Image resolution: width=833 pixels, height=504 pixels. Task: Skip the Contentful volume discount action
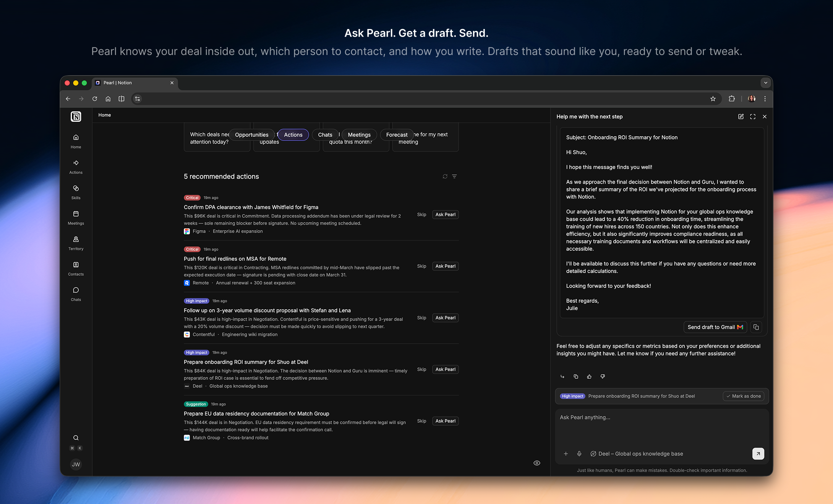click(x=421, y=318)
